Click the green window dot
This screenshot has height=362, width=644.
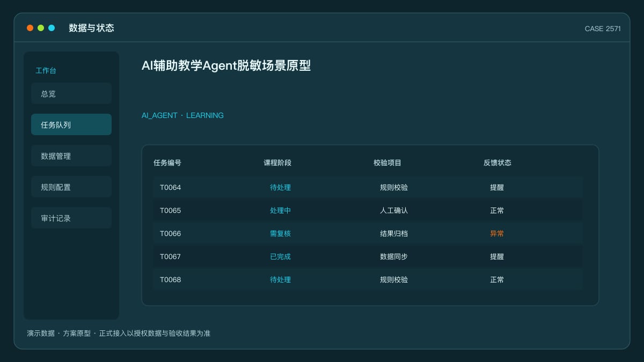41,28
